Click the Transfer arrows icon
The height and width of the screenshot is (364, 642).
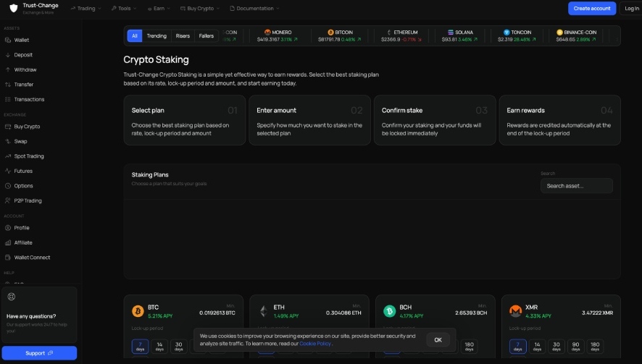pyautogui.click(x=8, y=84)
